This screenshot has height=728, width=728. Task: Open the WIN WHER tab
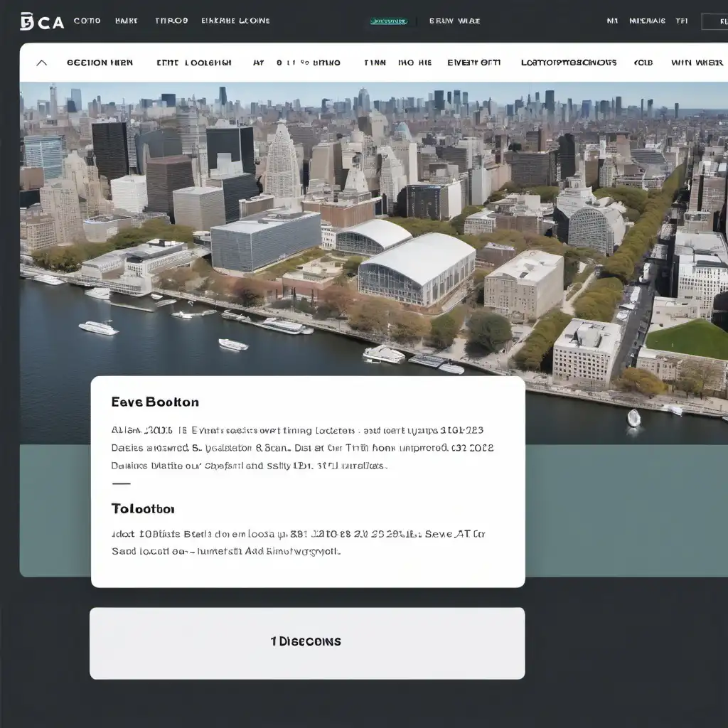pyautogui.click(x=697, y=63)
